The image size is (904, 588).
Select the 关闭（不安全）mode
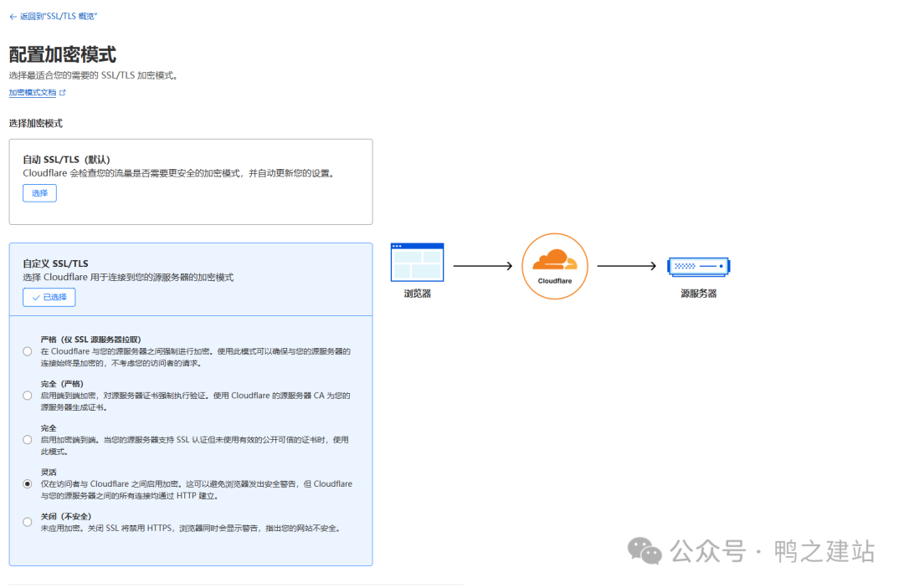[x=27, y=521]
